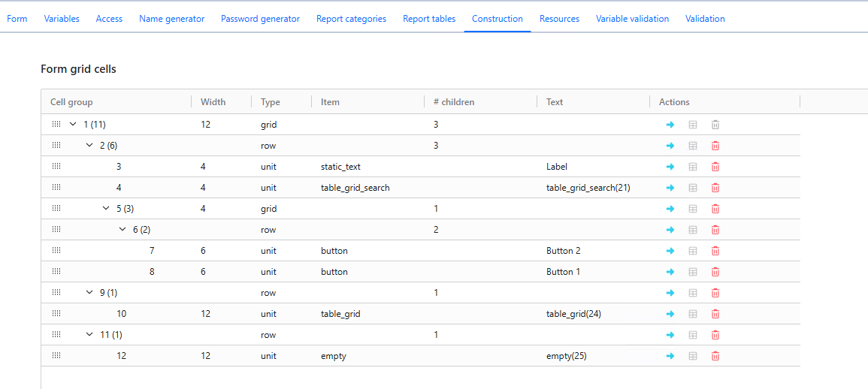The image size is (868, 389).
Task: Click the Cell group column header
Action: coord(71,102)
